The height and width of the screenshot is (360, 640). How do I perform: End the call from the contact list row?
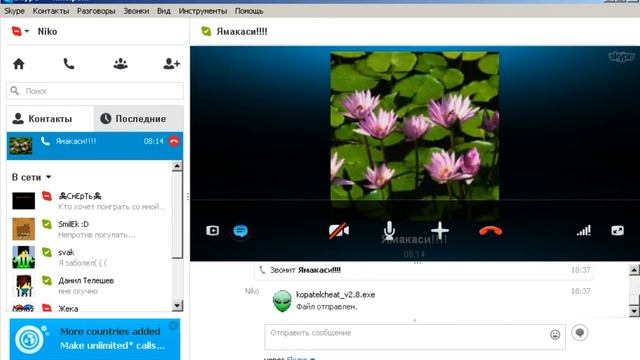(174, 141)
